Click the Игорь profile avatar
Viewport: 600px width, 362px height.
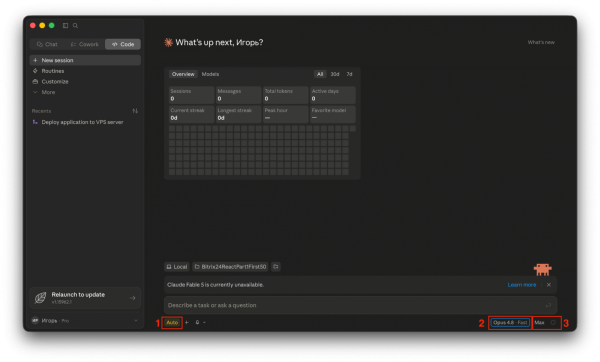tap(35, 321)
